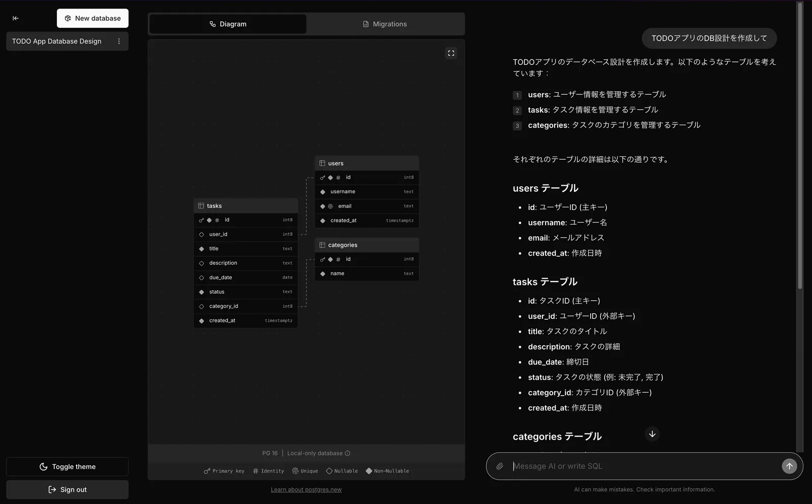812x504 pixels.
Task: Click the primary key icon on categories id
Action: (x=323, y=259)
